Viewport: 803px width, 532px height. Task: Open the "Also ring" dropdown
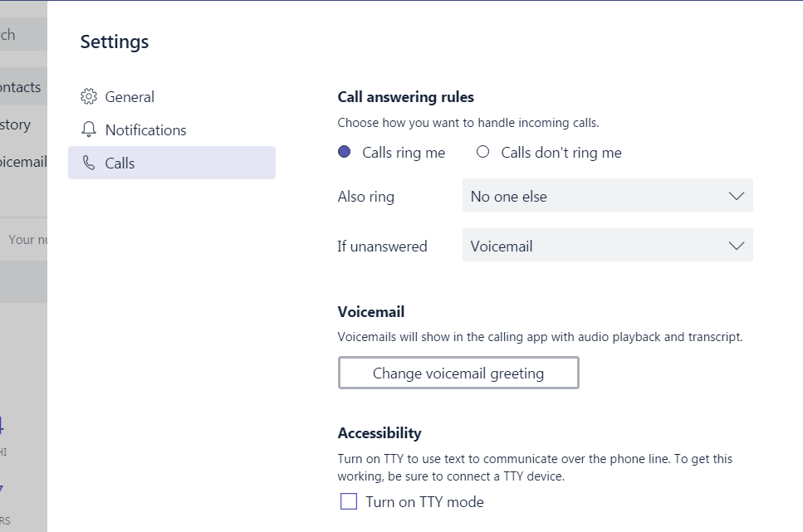click(x=607, y=196)
